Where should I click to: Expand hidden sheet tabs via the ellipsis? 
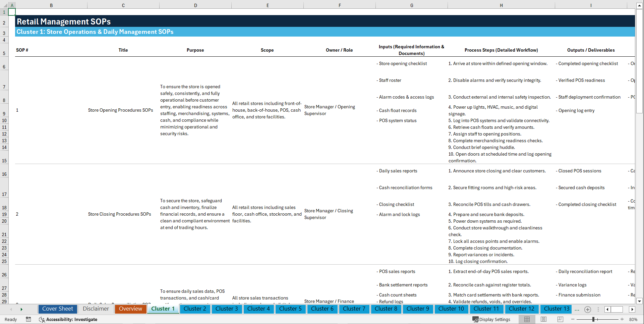point(577,309)
